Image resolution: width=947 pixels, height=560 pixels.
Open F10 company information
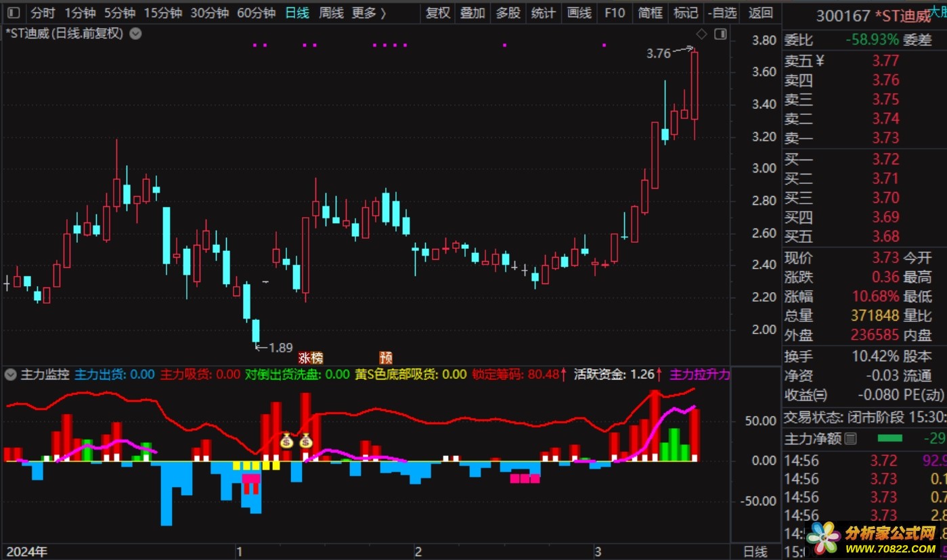click(x=614, y=13)
